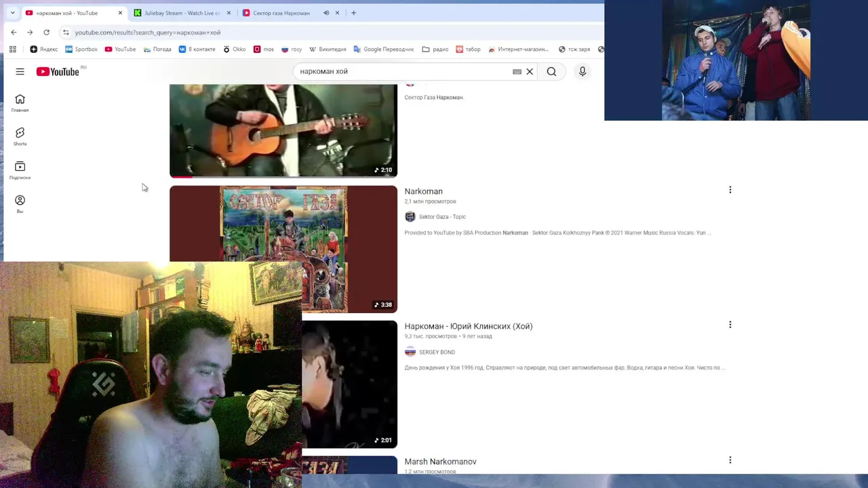Open Sektor Gaza - Topic channel name

442,217
